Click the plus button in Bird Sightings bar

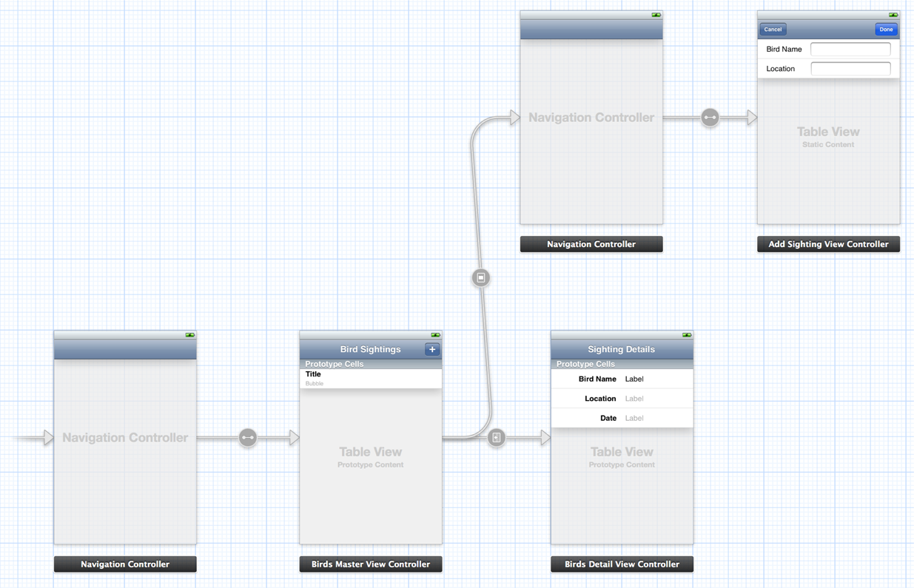point(432,349)
